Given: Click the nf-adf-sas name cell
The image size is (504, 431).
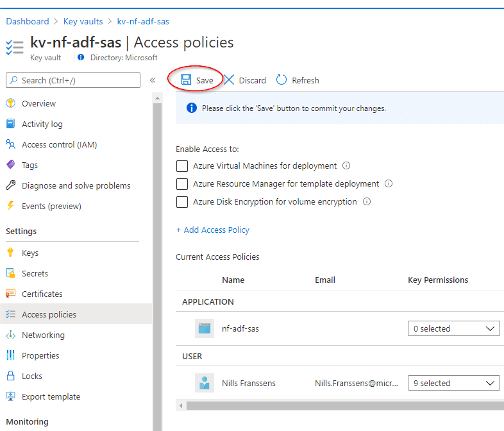Looking at the screenshot, I should pos(240,328).
